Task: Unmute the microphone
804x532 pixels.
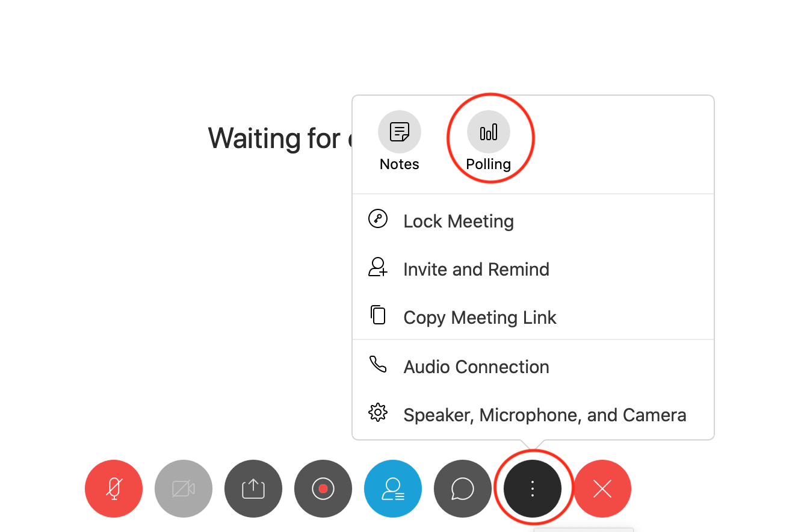Action: 113,489
